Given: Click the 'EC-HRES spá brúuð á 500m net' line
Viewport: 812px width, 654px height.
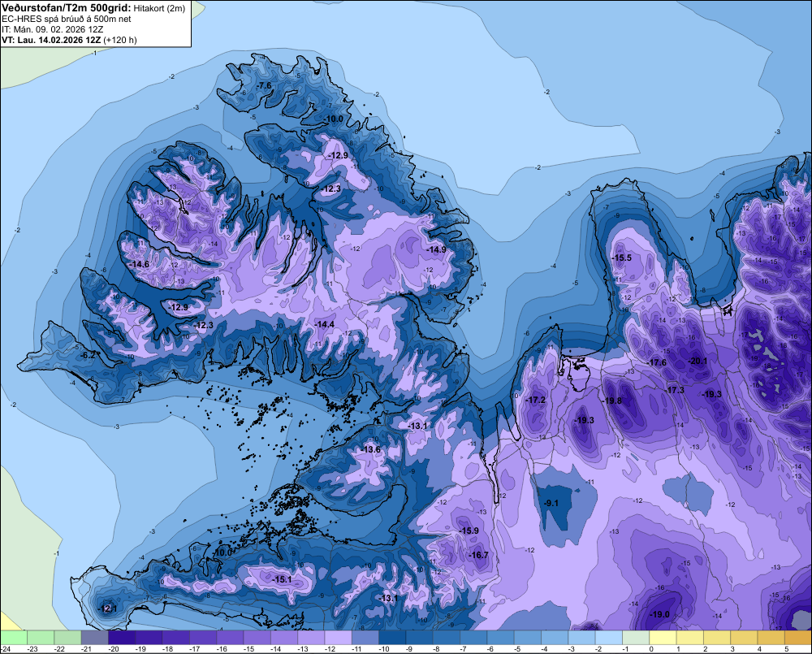Looking at the screenshot, I should click(67, 19).
